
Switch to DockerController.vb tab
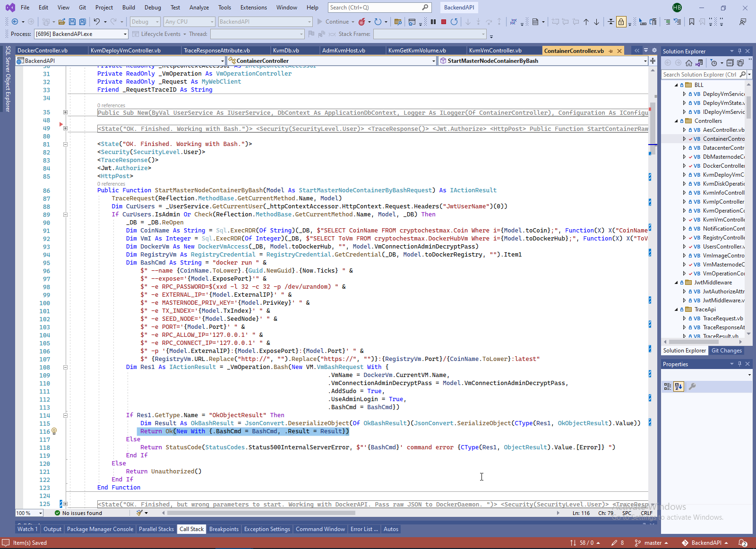pos(43,51)
